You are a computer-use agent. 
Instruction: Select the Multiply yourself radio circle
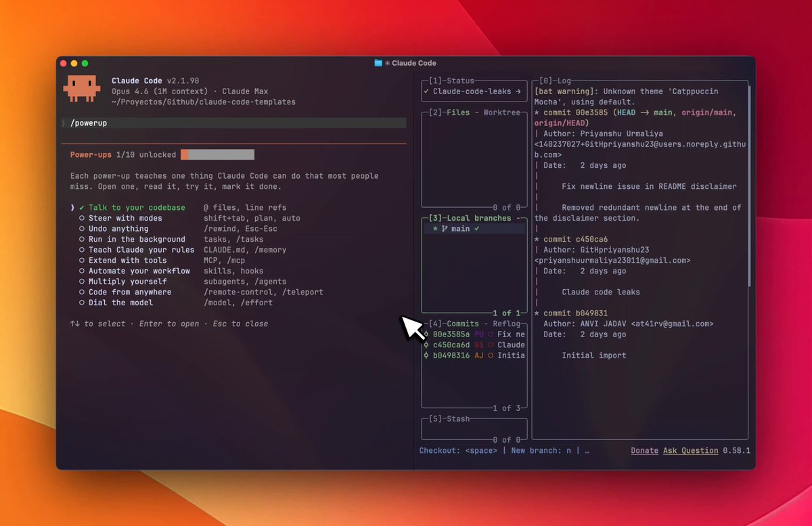81,282
